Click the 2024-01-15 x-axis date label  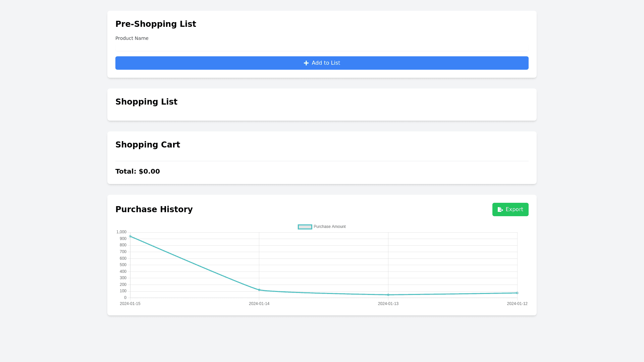(130, 304)
